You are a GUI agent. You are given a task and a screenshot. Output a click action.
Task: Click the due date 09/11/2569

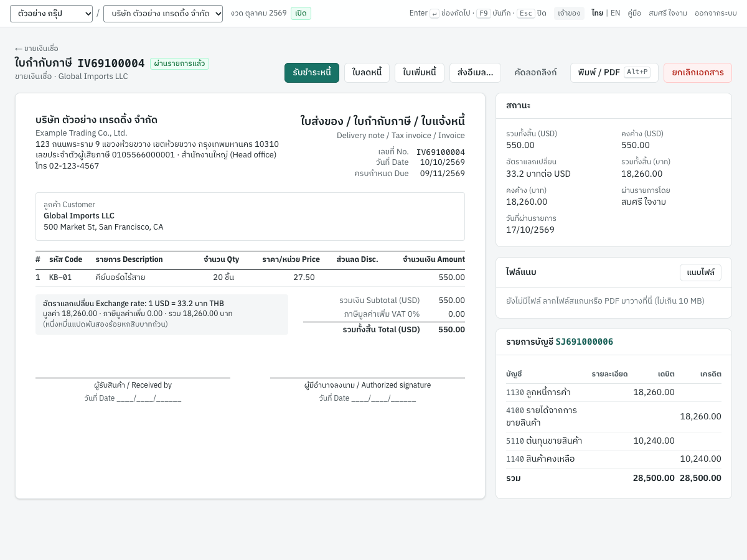pyautogui.click(x=443, y=174)
